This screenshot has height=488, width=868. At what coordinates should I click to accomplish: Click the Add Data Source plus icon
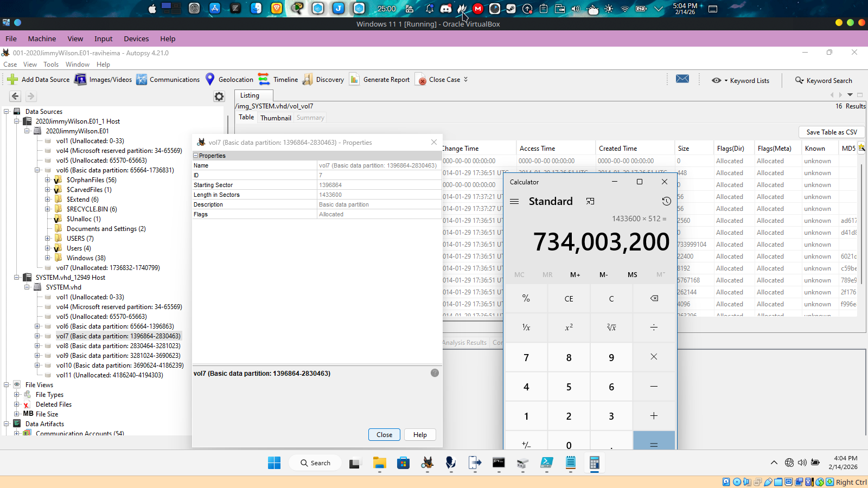pos(12,80)
